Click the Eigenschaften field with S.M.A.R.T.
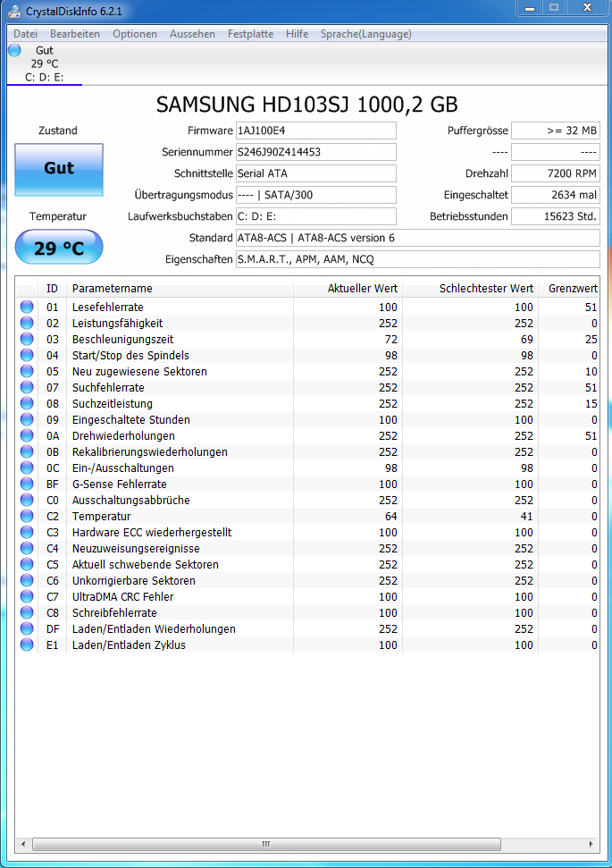The height and width of the screenshot is (868, 612). [418, 259]
